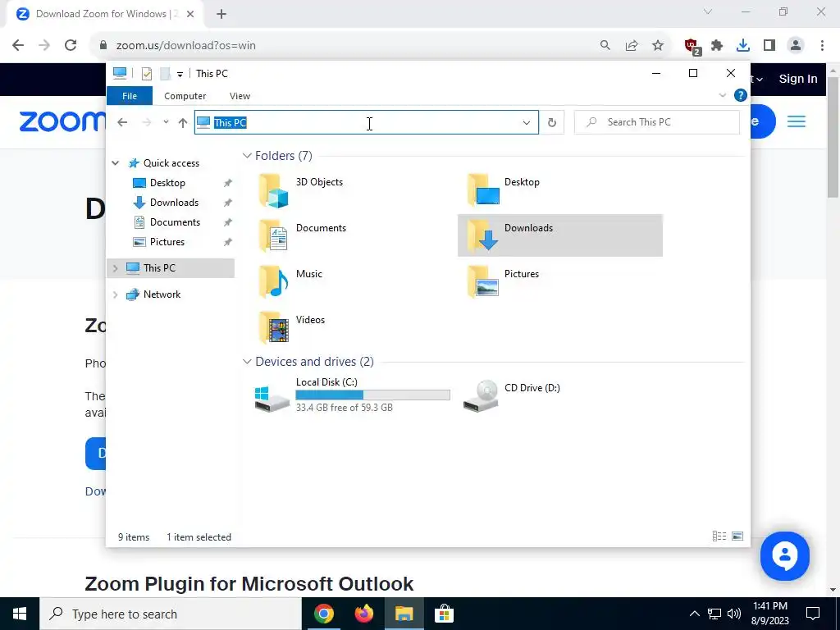Switch to large icons view layout
This screenshot has height=630, width=840.
tap(737, 536)
